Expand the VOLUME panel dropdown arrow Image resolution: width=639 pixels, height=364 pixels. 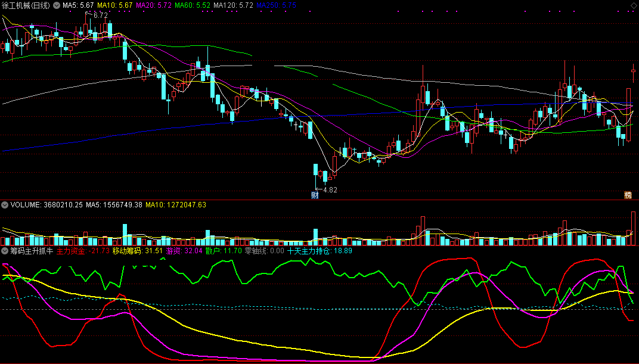5,205
